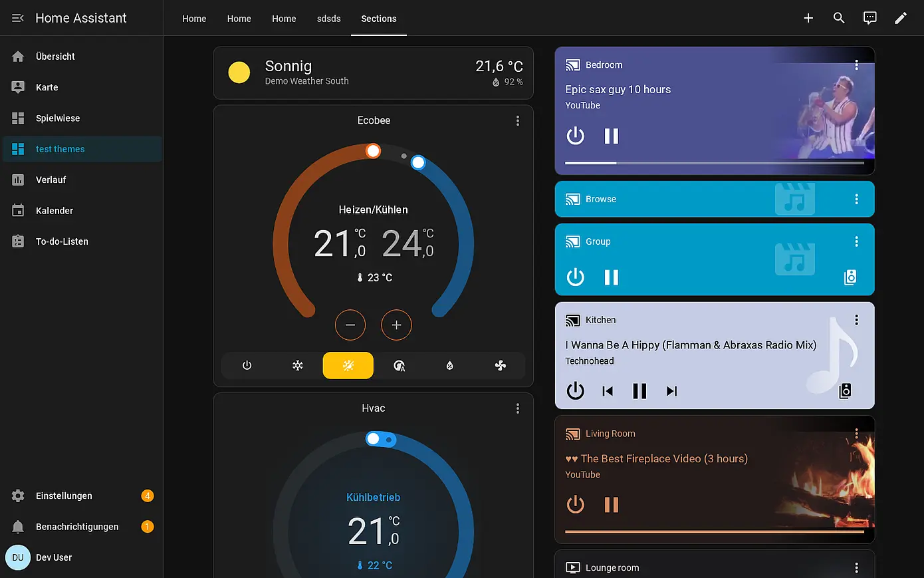Set Ecobee to auto mode
Image resolution: width=924 pixels, height=578 pixels.
(x=399, y=365)
